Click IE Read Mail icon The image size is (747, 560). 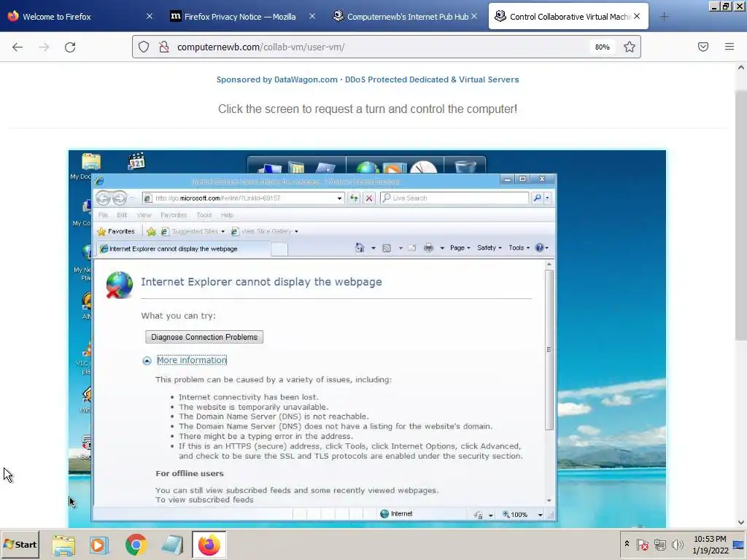pyautogui.click(x=412, y=248)
